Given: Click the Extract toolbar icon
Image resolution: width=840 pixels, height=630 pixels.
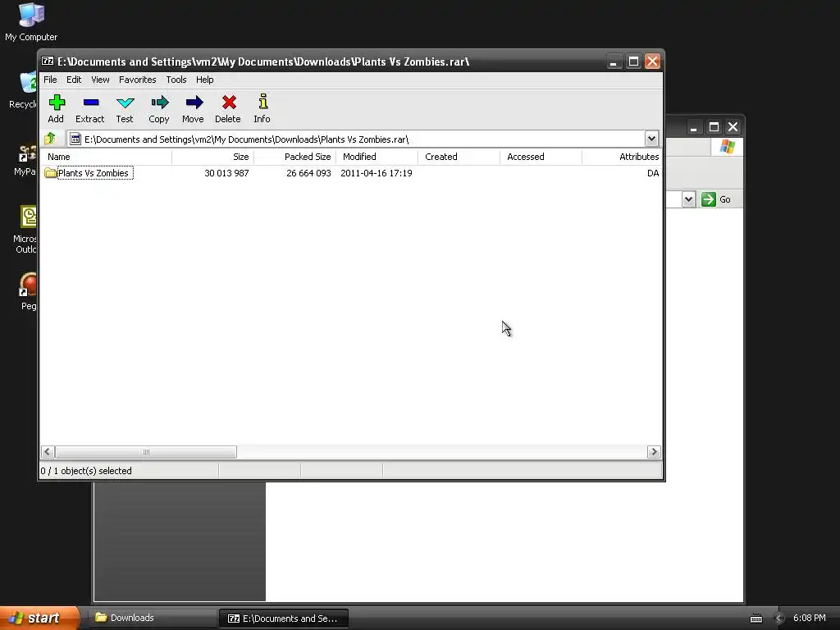Looking at the screenshot, I should pyautogui.click(x=90, y=103).
